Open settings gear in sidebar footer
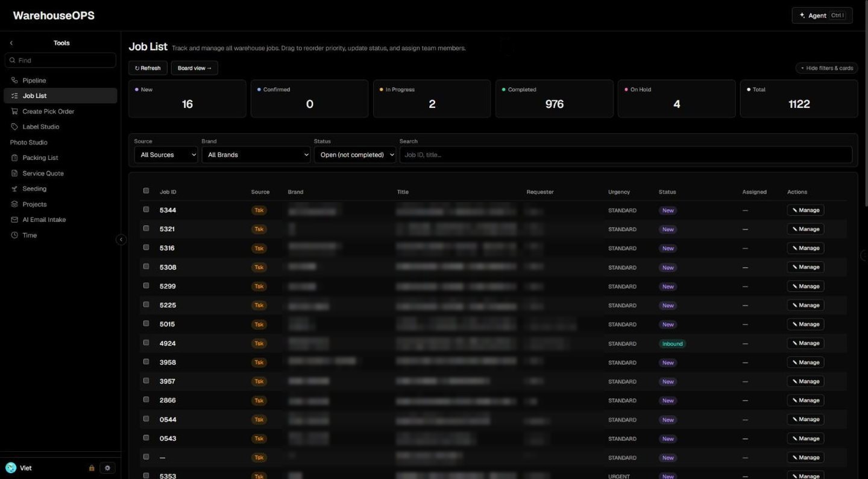This screenshot has height=479, width=868. coord(108,468)
